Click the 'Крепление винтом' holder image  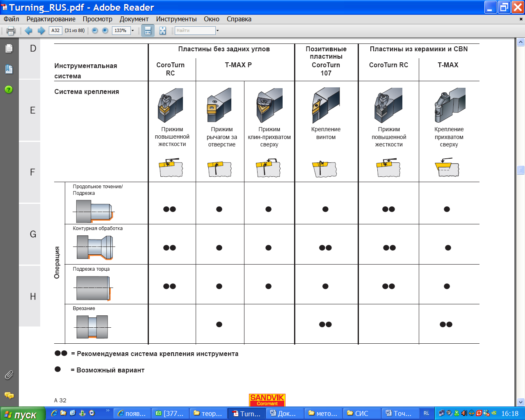point(326,105)
